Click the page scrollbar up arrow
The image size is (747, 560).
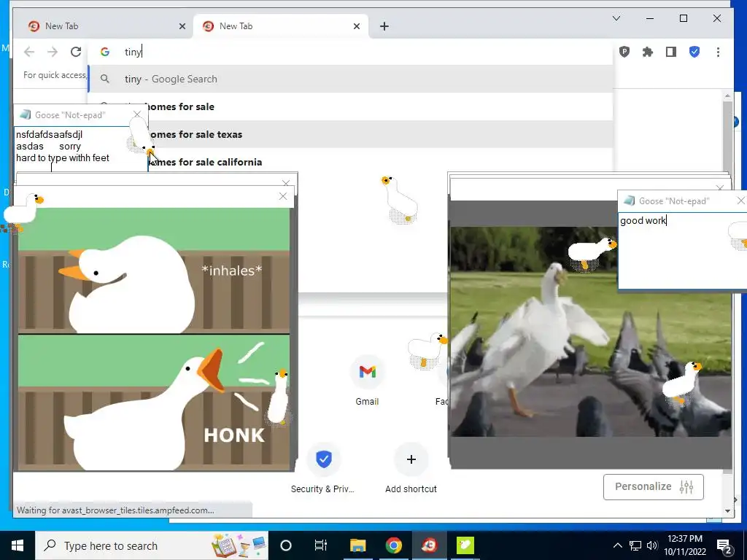(x=727, y=96)
